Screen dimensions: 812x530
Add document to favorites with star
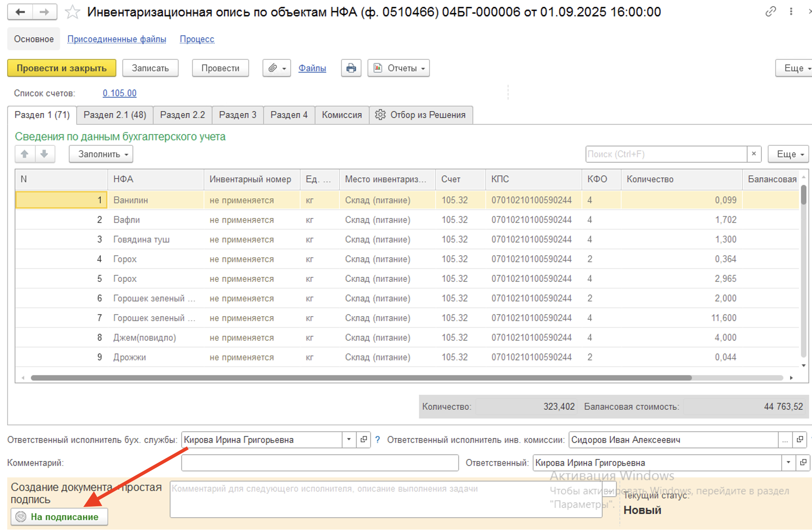[x=72, y=12]
